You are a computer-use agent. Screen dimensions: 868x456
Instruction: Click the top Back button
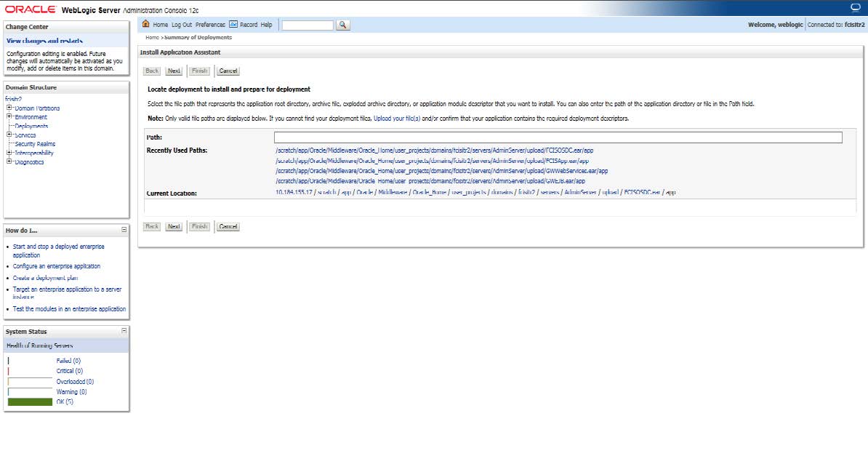coord(152,71)
